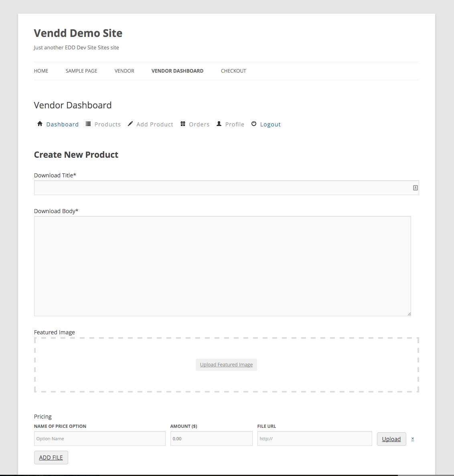Click the Logout power icon

click(254, 124)
